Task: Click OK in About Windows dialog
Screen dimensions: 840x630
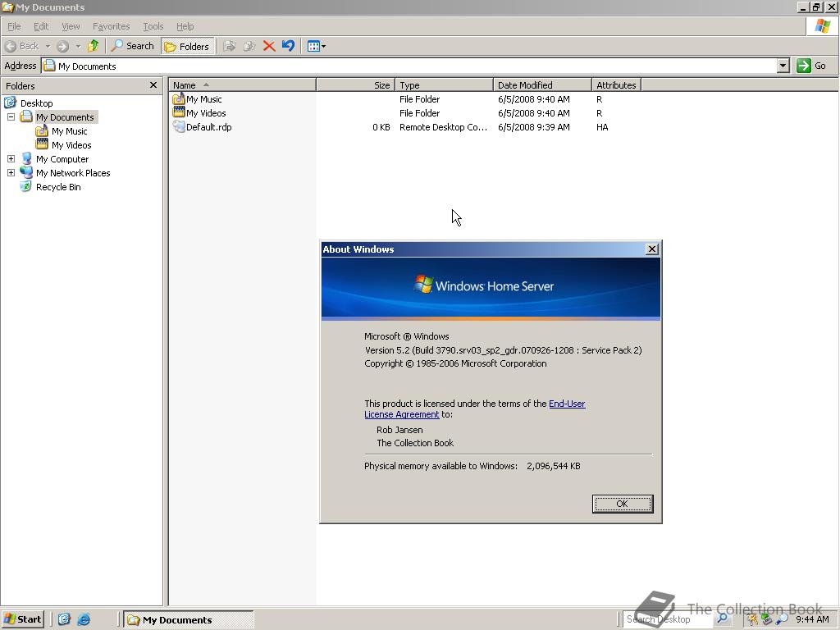Action: (623, 504)
